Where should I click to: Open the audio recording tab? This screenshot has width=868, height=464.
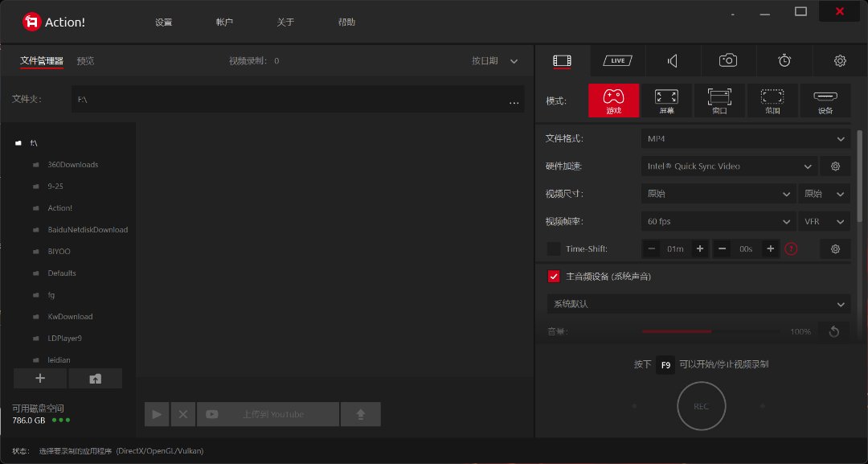pos(673,60)
